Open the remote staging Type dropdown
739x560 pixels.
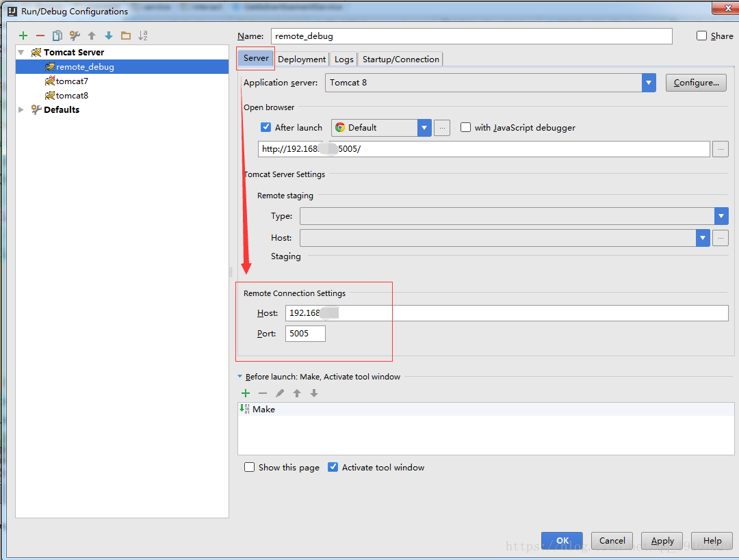coord(721,216)
